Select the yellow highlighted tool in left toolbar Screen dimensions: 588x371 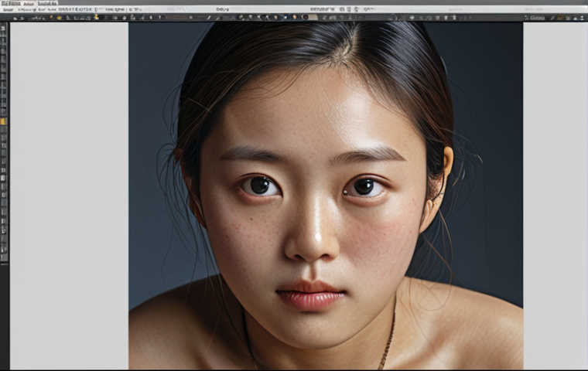tap(3, 121)
